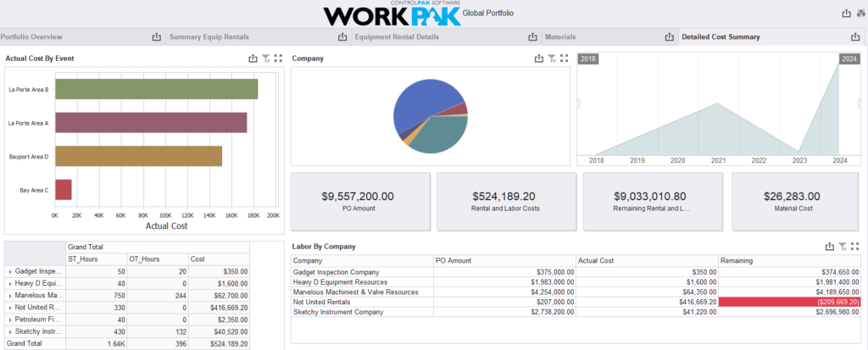The height and width of the screenshot is (350, 868).
Task: Sort by the Remaining column header
Action: (790, 260)
